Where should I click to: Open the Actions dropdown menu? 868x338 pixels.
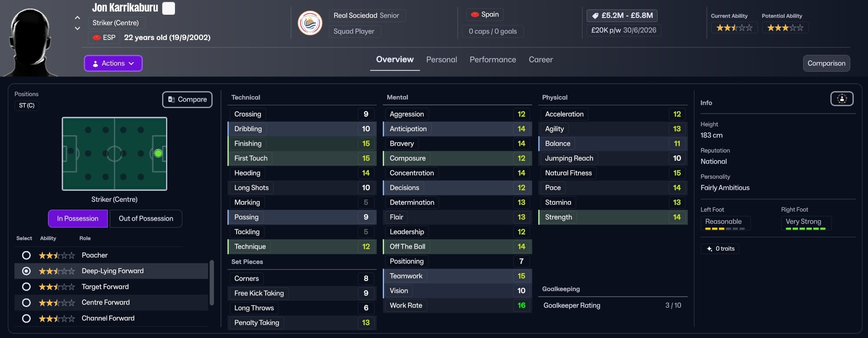pos(113,63)
